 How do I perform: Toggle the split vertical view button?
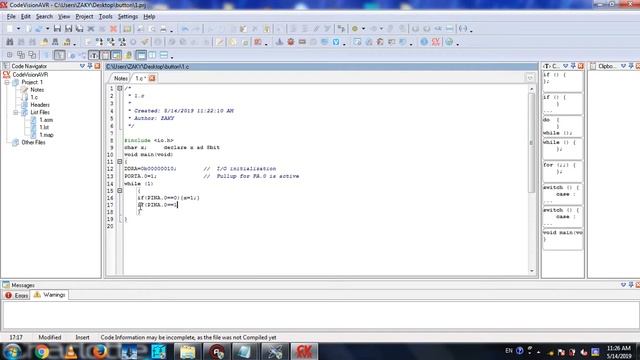[x=152, y=55]
